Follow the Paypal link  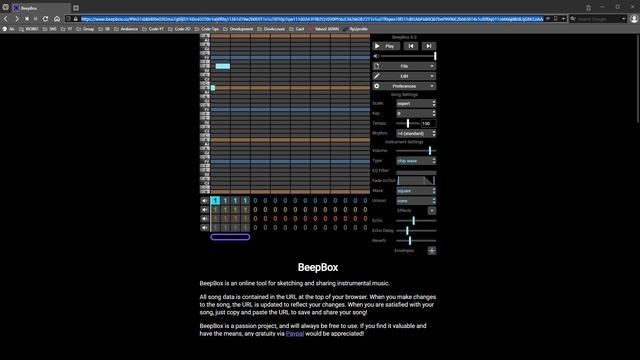(x=295, y=333)
